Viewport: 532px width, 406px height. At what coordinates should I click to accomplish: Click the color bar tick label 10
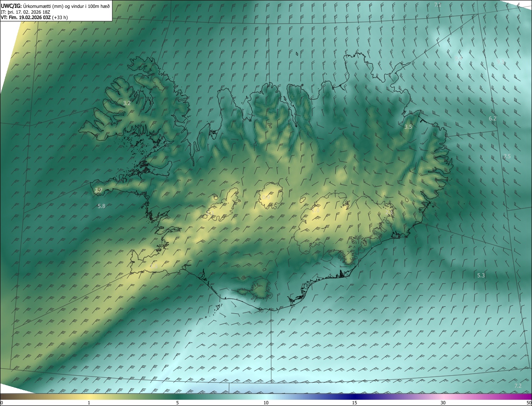[x=266, y=403]
